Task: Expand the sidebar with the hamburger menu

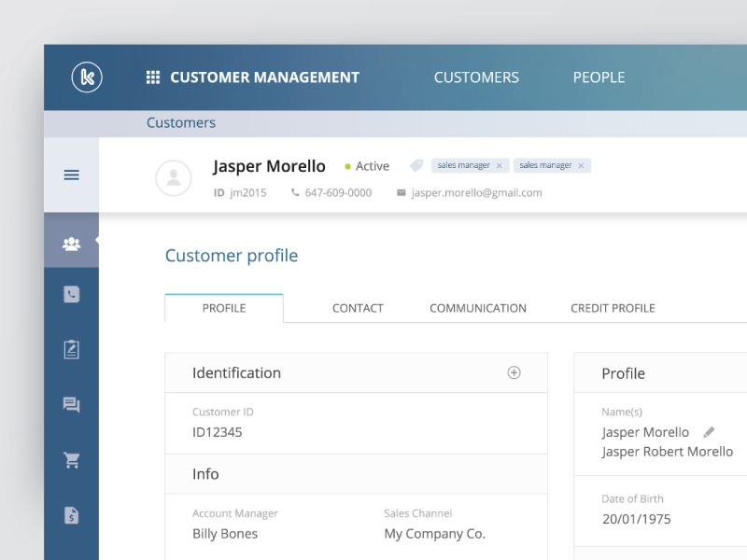Action: pos(71,175)
